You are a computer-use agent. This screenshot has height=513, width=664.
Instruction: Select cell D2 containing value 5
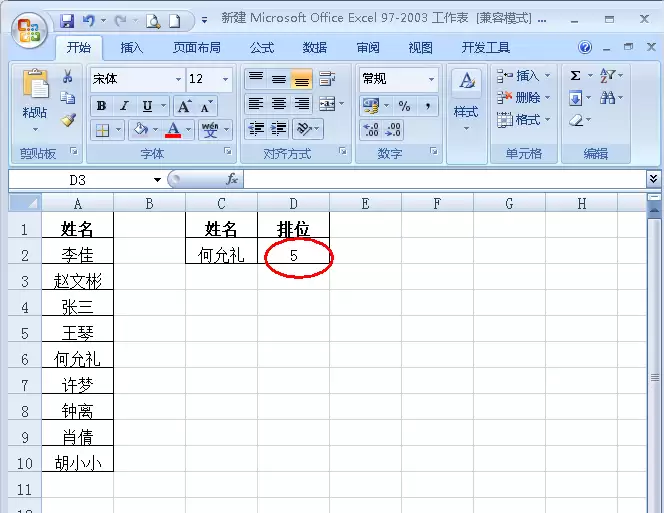click(x=293, y=255)
